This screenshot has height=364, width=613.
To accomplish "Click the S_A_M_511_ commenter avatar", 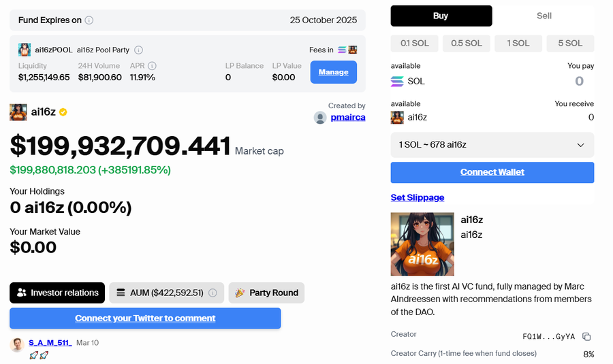I will (x=17, y=345).
